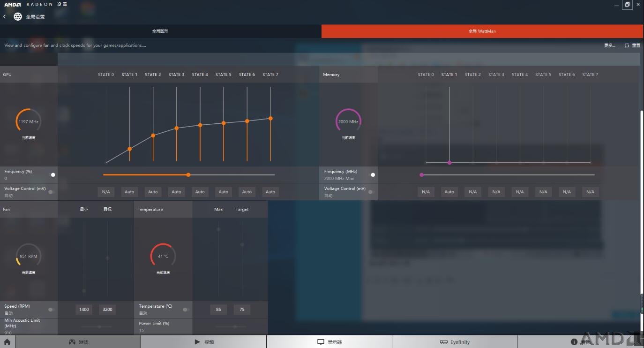The width and height of the screenshot is (644, 348).
Task: Click the target temperature field 75
Action: pos(242,310)
